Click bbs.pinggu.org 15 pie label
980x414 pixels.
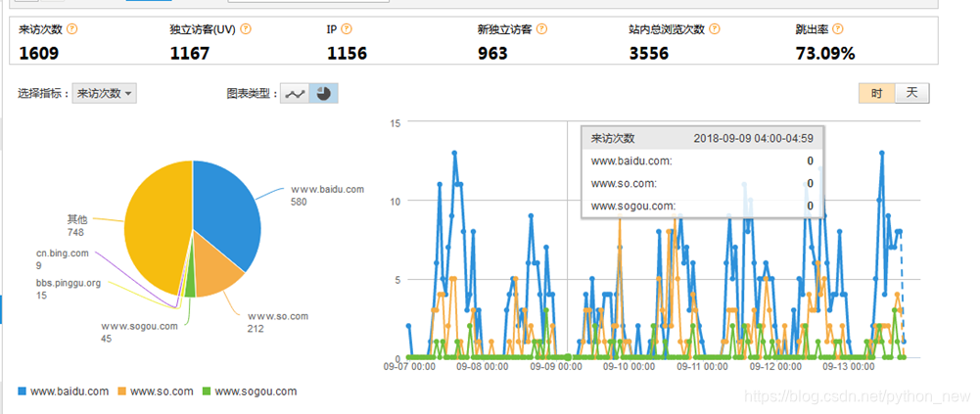click(68, 289)
